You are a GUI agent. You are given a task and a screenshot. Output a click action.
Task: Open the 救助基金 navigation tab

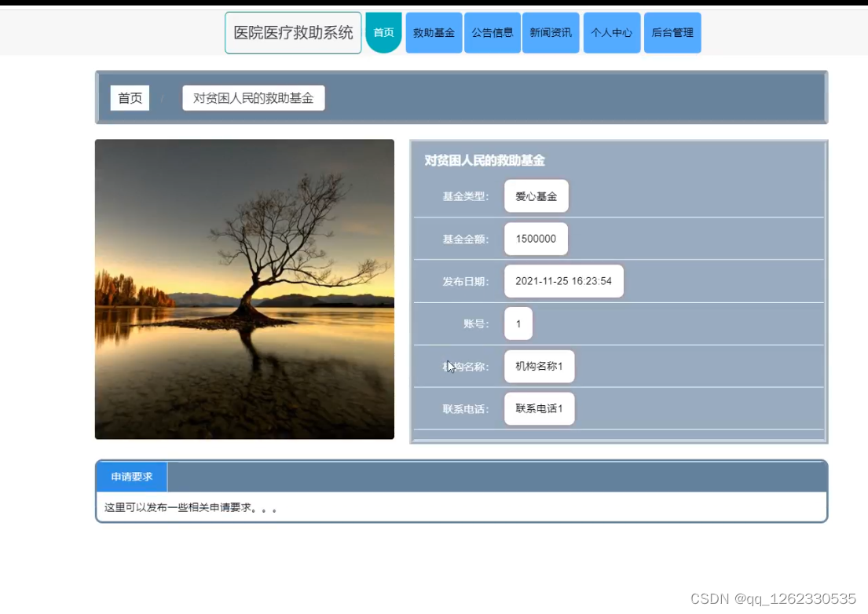click(434, 33)
